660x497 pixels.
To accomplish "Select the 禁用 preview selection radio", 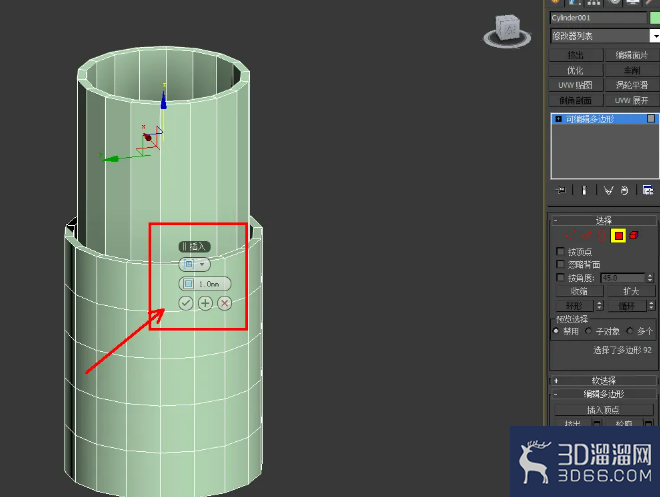I will (x=556, y=331).
